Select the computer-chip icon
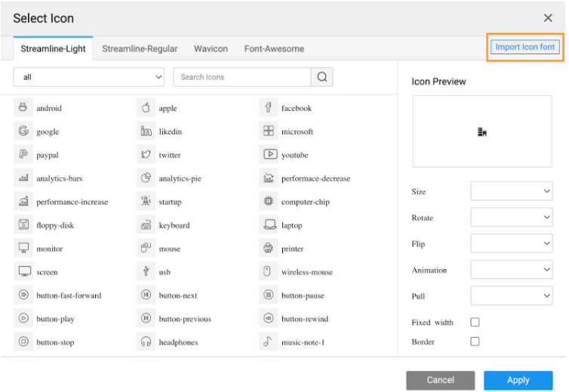The width and height of the screenshot is (569, 392). pos(269,201)
